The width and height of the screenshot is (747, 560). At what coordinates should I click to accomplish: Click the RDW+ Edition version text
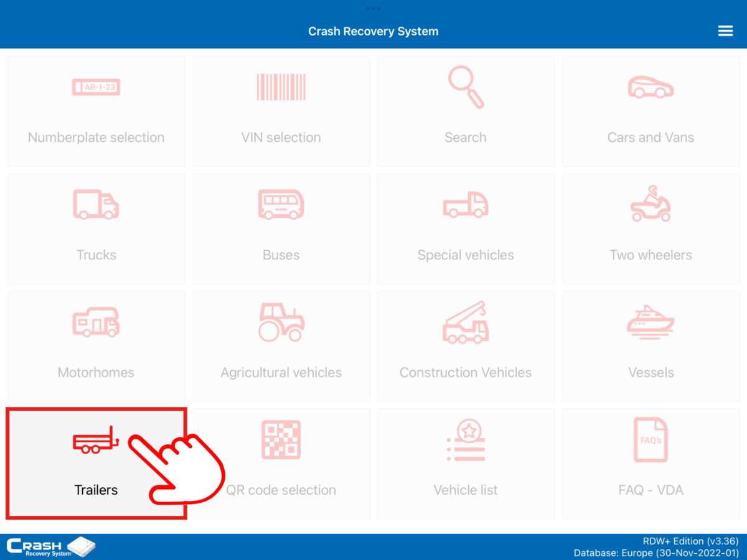(690, 541)
